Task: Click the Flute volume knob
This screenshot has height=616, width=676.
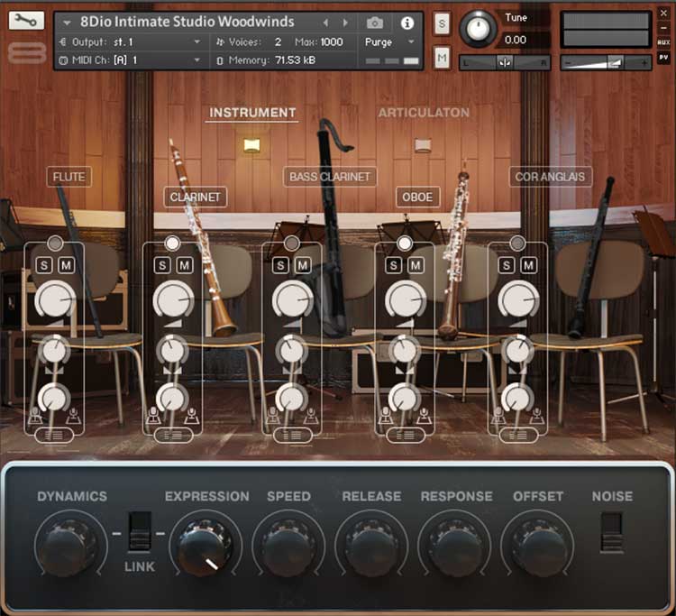Action: 55,299
